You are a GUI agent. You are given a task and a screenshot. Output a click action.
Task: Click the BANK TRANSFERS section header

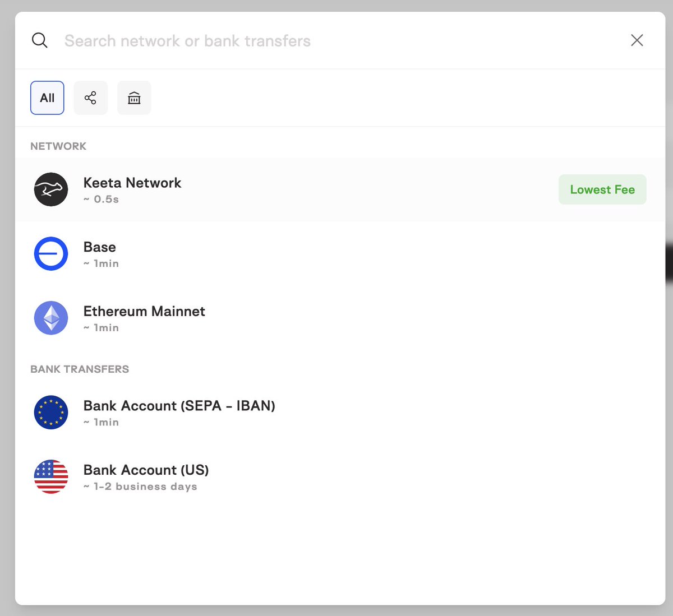[80, 369]
